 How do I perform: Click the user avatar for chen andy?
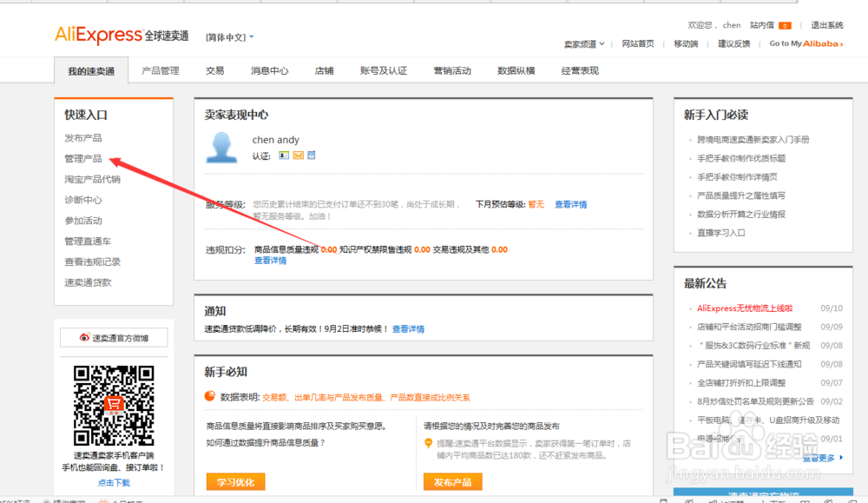click(221, 148)
